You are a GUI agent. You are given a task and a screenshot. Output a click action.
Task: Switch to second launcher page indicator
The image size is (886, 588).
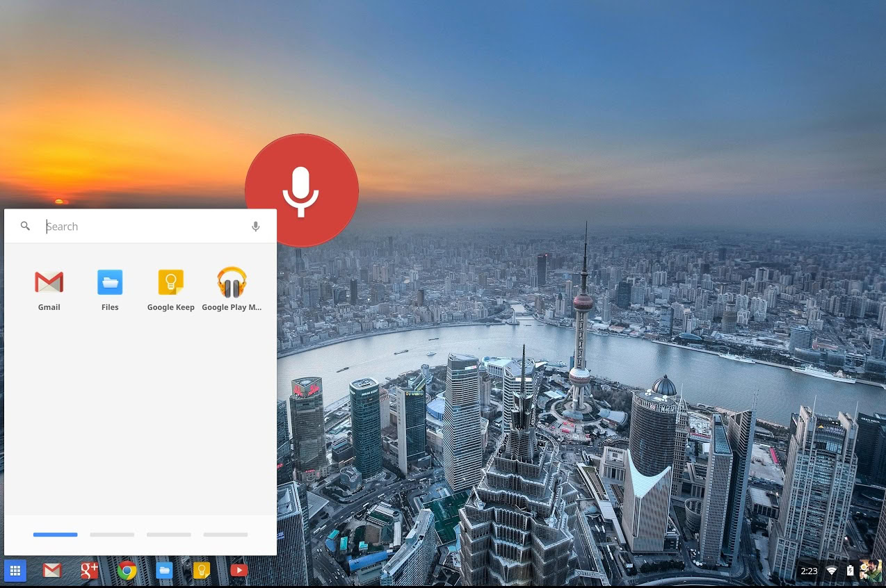[x=112, y=534]
